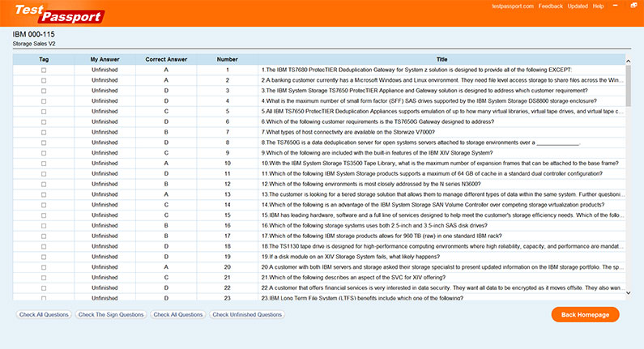This screenshot has width=644, height=349.
Task: Visit the testpassport.com link
Action: [513, 6]
